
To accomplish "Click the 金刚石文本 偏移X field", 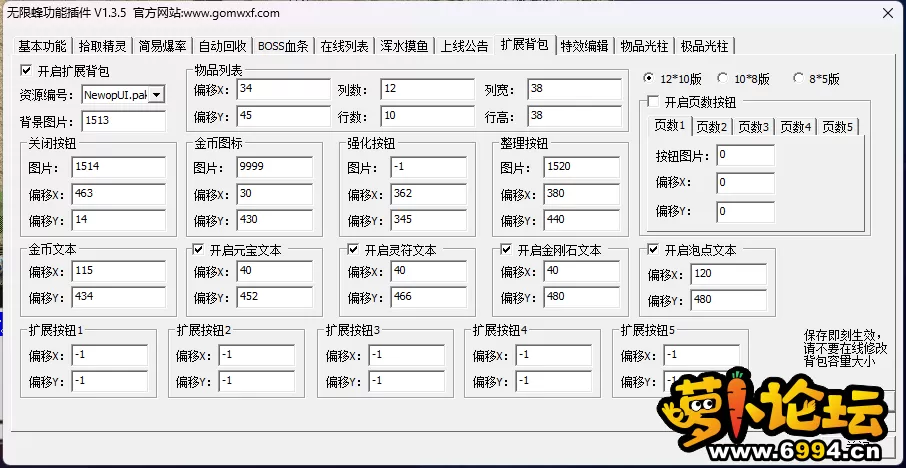I will (581, 271).
